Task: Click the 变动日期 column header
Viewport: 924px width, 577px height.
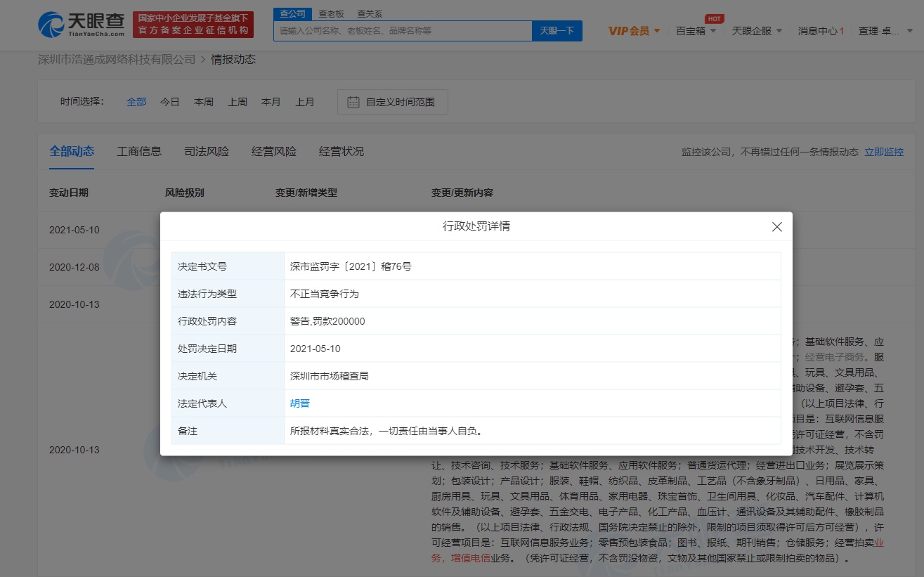Action: 69,193
